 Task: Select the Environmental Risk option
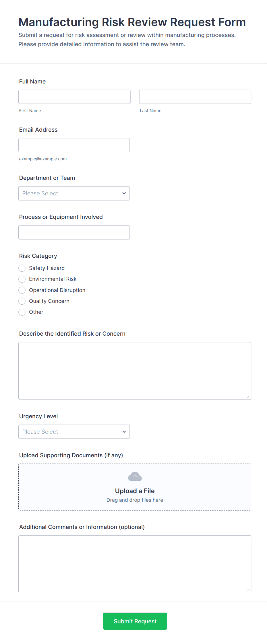22,279
